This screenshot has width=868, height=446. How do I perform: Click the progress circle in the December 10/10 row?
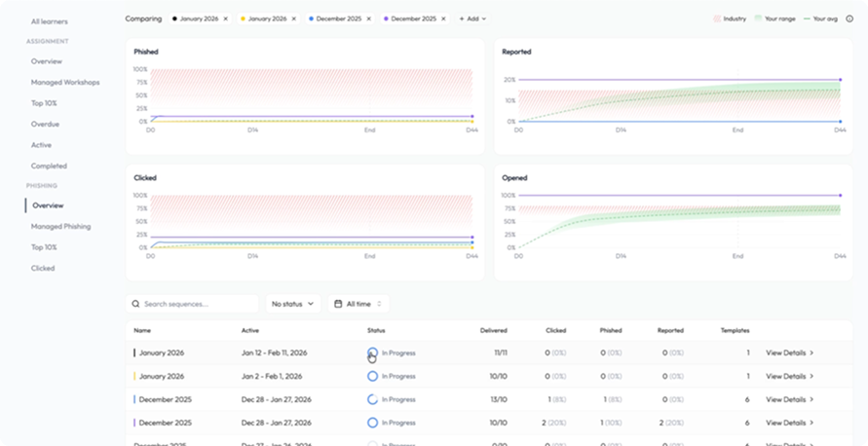click(372, 423)
